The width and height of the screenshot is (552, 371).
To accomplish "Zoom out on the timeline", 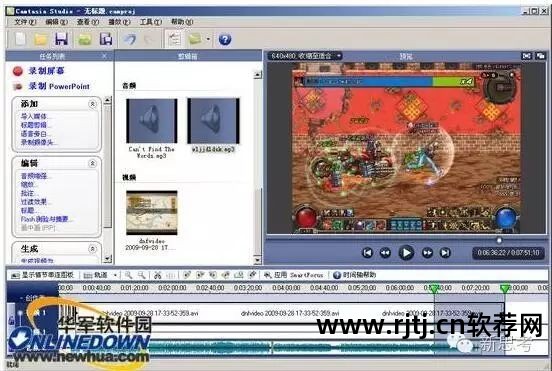I will click(x=142, y=275).
